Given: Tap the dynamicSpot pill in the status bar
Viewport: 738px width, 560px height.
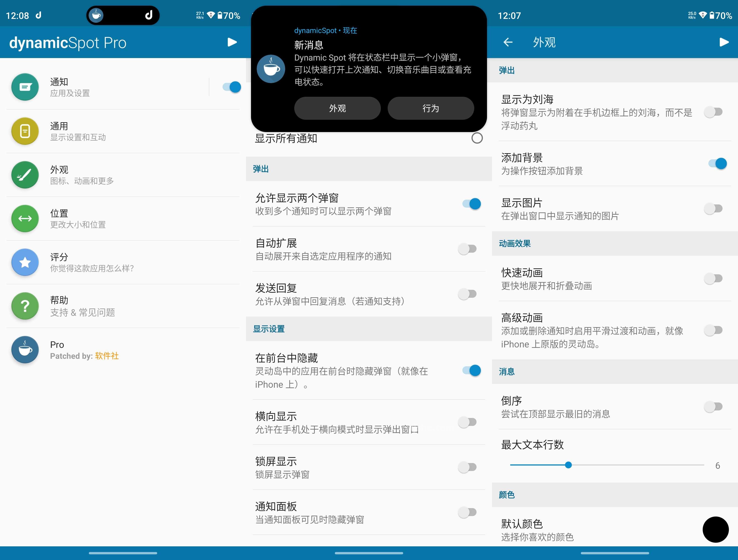Looking at the screenshot, I should point(123,15).
